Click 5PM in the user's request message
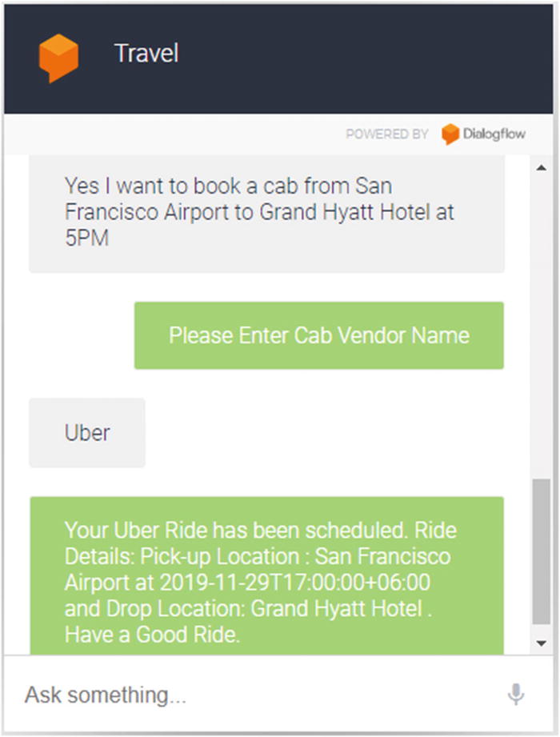This screenshot has height=737, width=560. tap(87, 238)
